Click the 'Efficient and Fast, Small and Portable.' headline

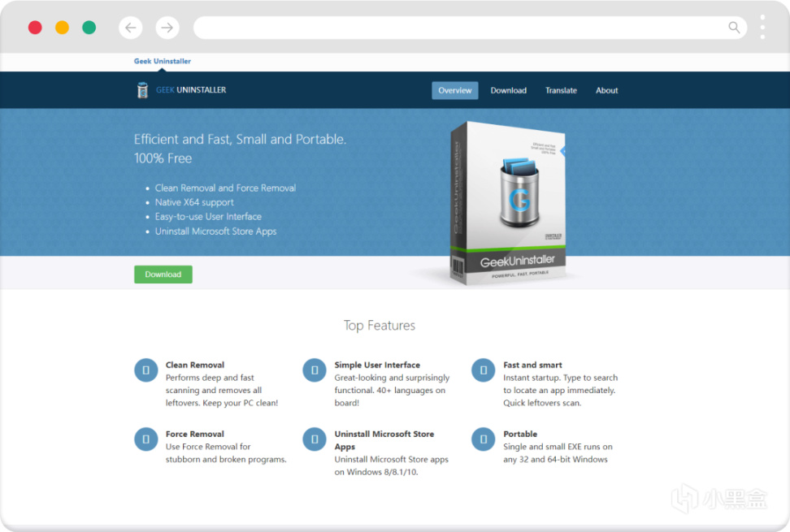pyautogui.click(x=240, y=140)
